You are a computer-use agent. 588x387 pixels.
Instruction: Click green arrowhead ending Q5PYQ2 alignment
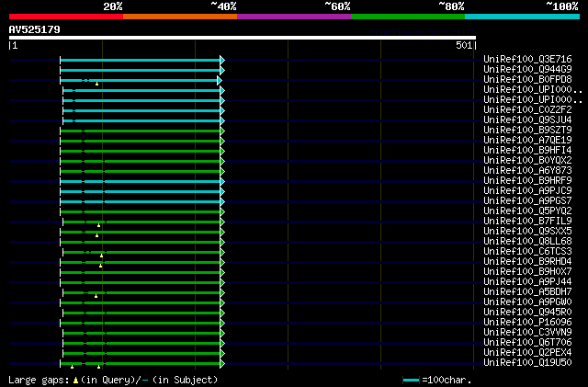point(222,212)
